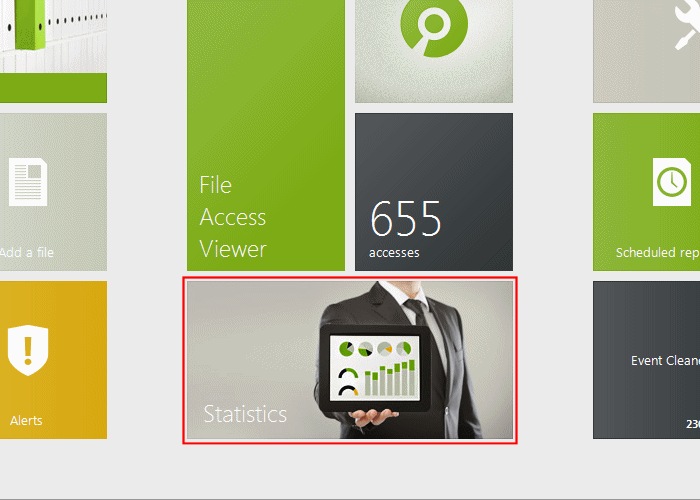Select the 'Add a file' label
Screen dimensions: 700x500
[x=27, y=252]
